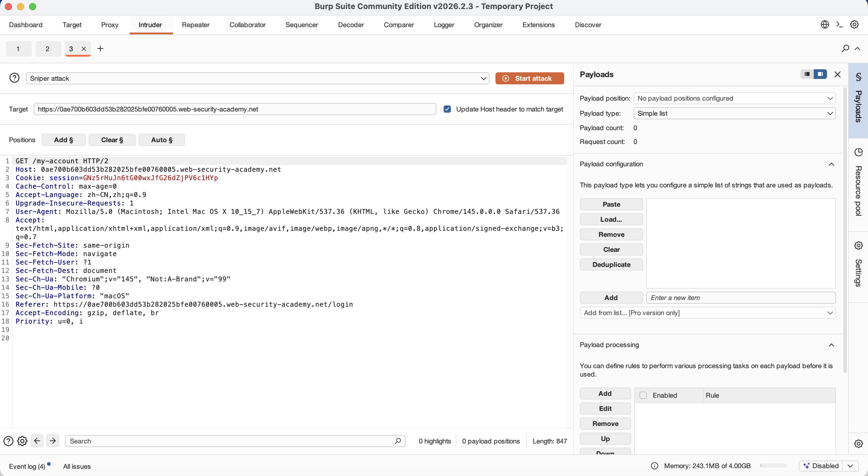Image resolution: width=868 pixels, height=476 pixels.
Task: Click the gear icon at bottom of sidebar
Action: (x=858, y=444)
